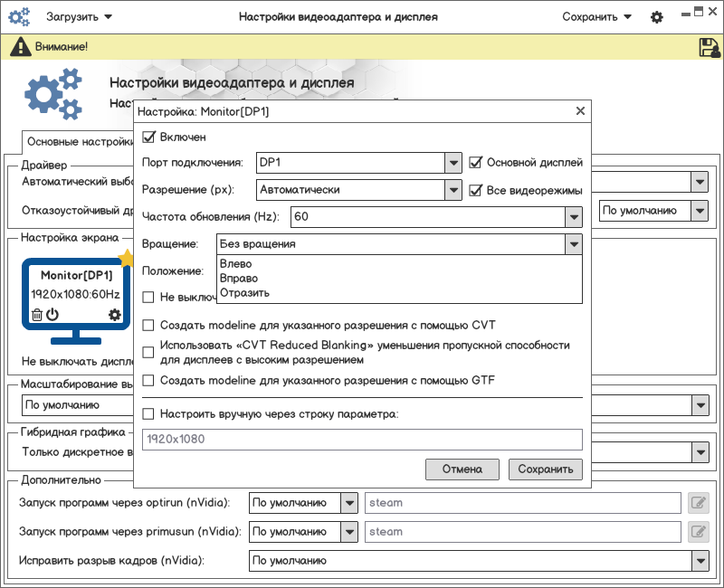
Task: Click the floppy disk save icon in warning bar
Action: click(x=709, y=47)
